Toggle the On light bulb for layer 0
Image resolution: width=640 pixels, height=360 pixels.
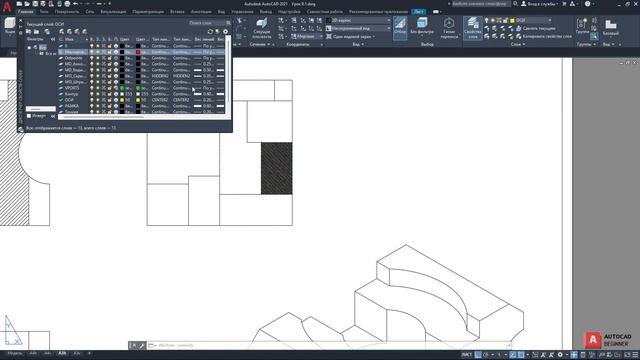pyautogui.click(x=91, y=46)
